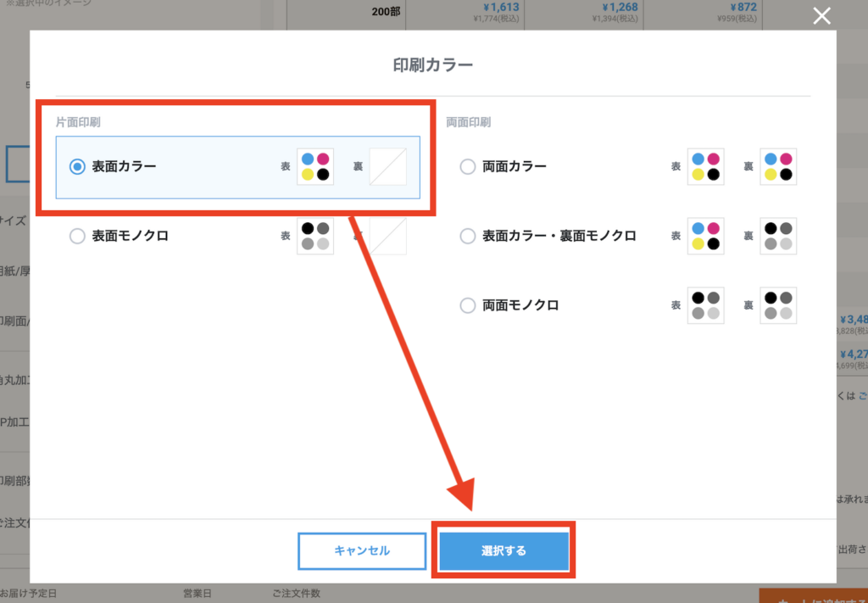This screenshot has height=603, width=868.
Task: Click the 片面印刷 section heading
Action: coord(78,122)
